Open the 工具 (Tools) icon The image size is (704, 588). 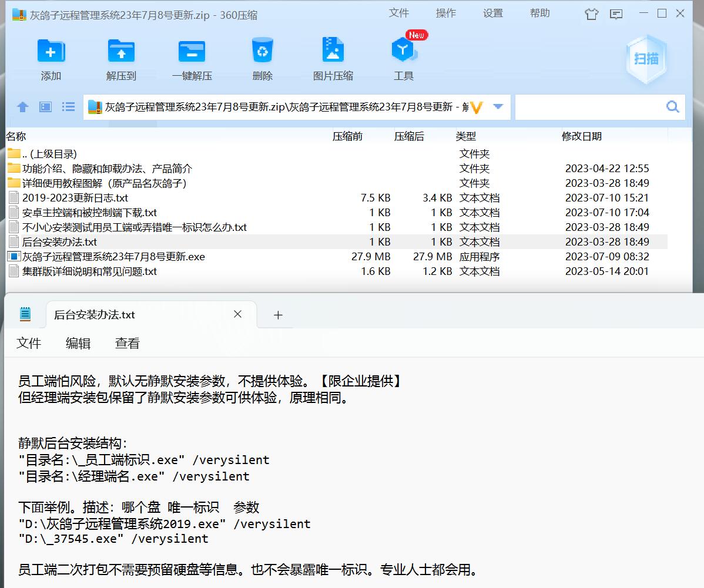403,52
